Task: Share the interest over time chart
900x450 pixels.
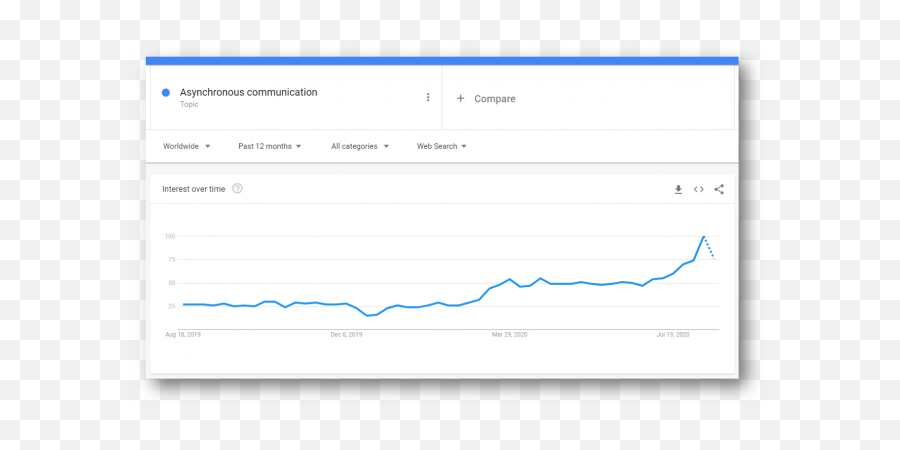Action: click(x=719, y=189)
